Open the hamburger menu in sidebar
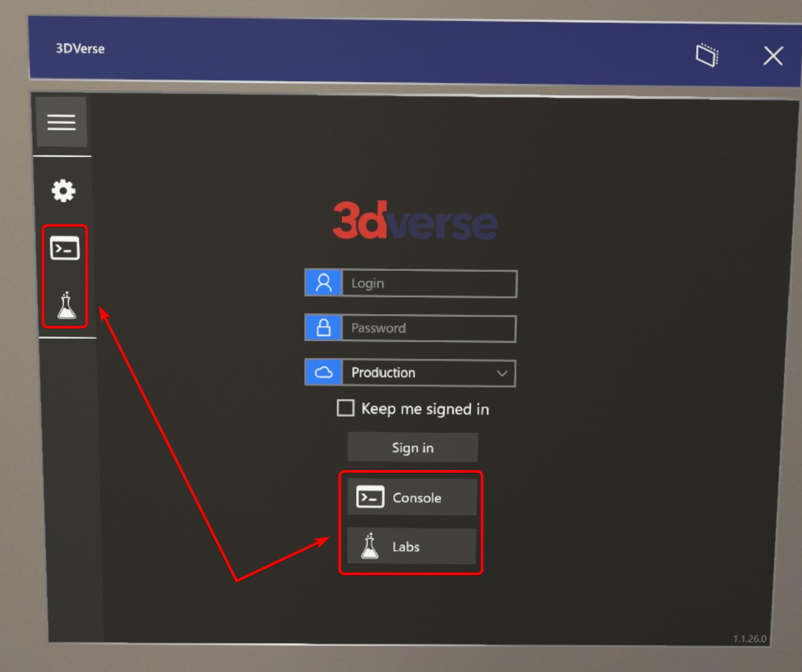802x672 pixels. coord(62,122)
